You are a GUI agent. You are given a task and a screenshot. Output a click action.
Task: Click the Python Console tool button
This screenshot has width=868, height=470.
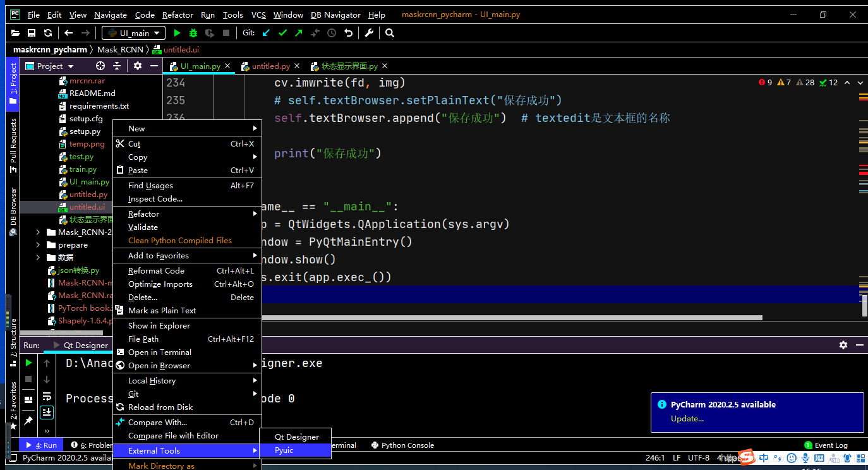pyautogui.click(x=402, y=445)
